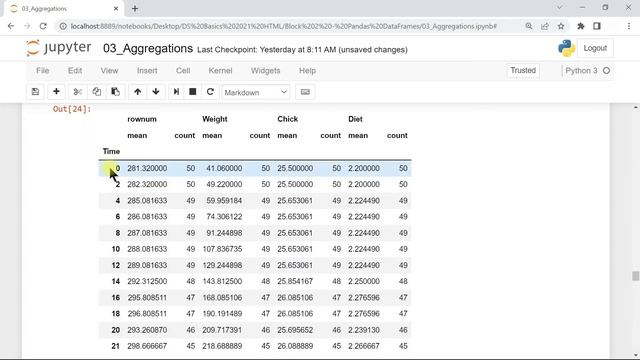Open browser three-dot menu
This screenshot has height=360, width=640.
(x=629, y=26)
